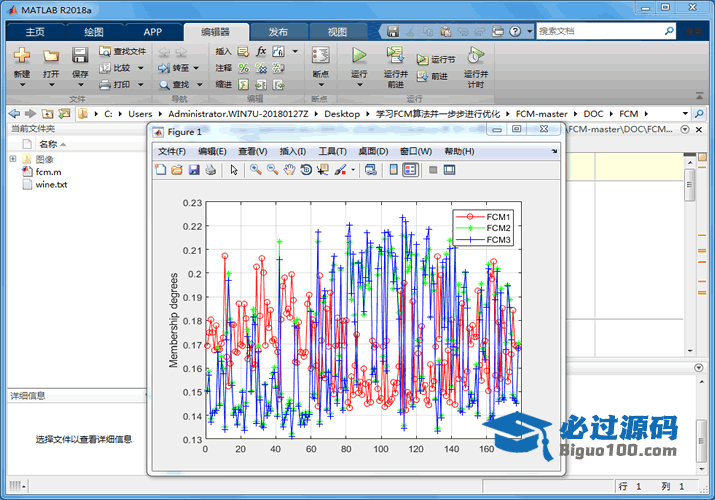This screenshot has width=715, height=500.
Task: Click the Rotate 3D tool in Figure toolbar
Action: point(305,170)
